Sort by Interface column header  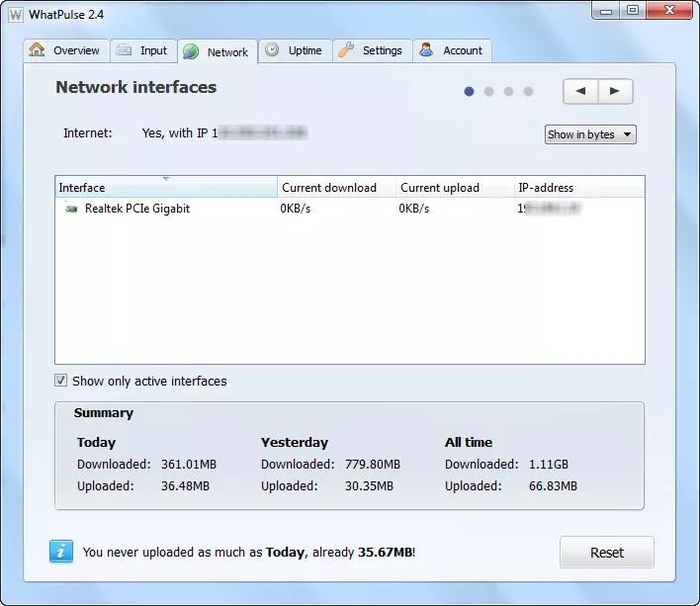[x=166, y=187]
